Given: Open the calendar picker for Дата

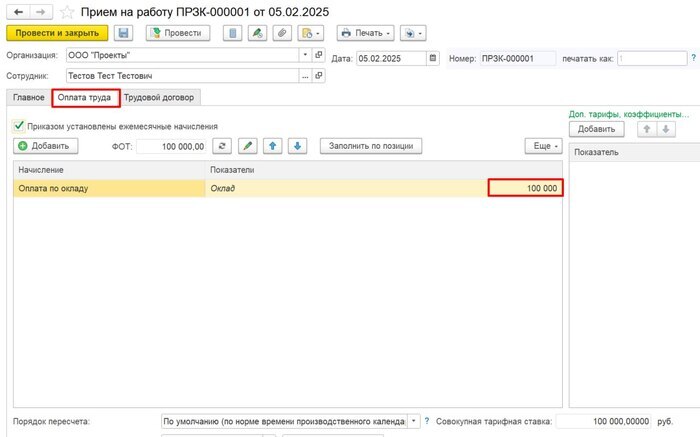Looking at the screenshot, I should coord(433,58).
